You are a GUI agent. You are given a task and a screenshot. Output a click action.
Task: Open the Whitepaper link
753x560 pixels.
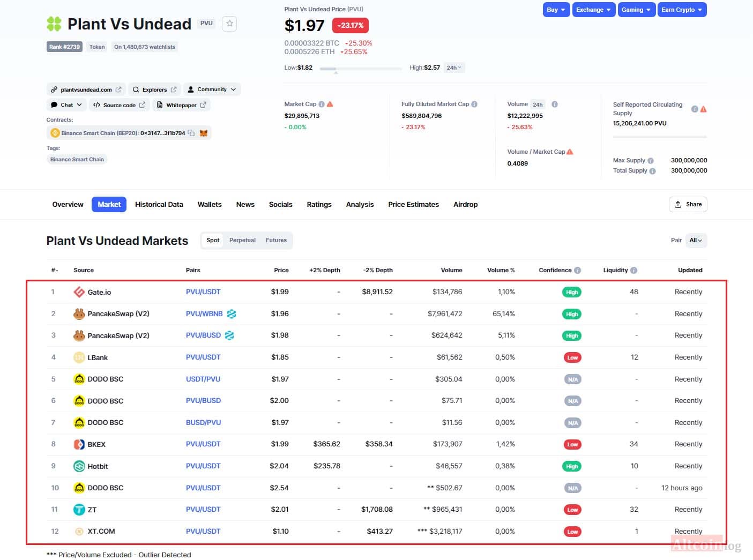(x=181, y=105)
